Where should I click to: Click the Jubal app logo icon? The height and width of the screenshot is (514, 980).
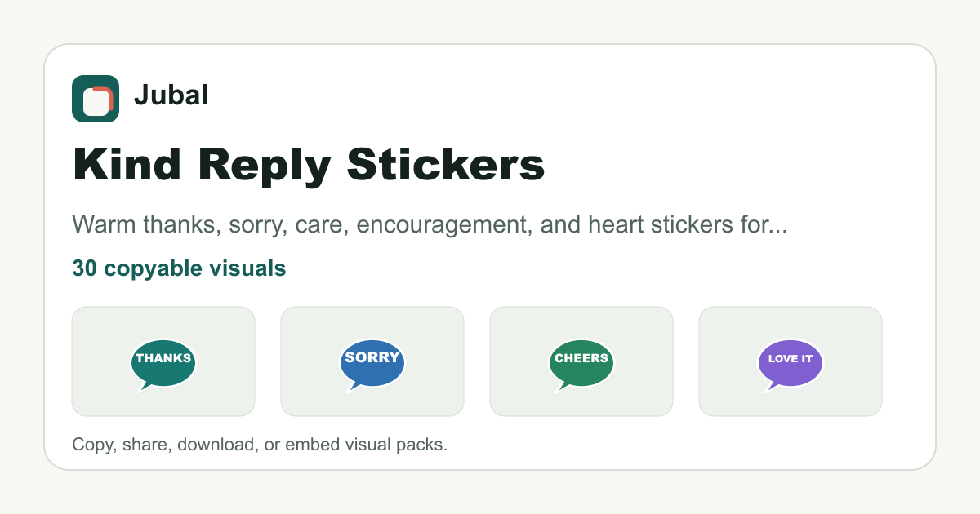[x=96, y=99]
